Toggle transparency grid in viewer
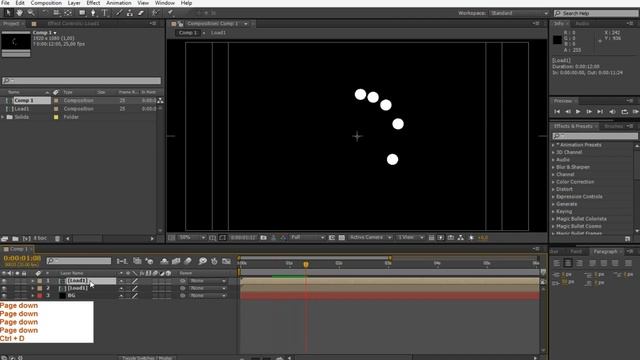 342,238
